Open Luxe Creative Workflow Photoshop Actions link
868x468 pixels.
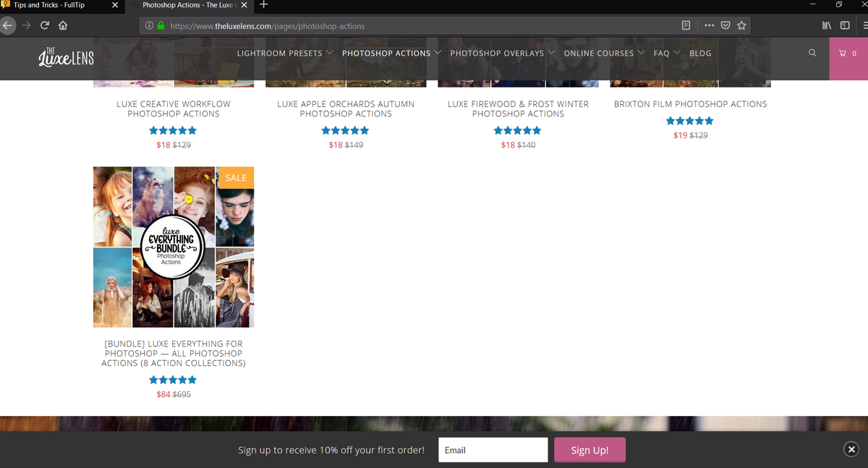click(x=174, y=109)
